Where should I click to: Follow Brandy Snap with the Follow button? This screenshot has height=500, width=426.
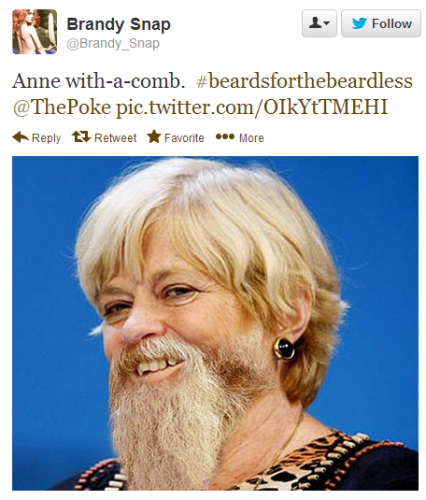[381, 23]
